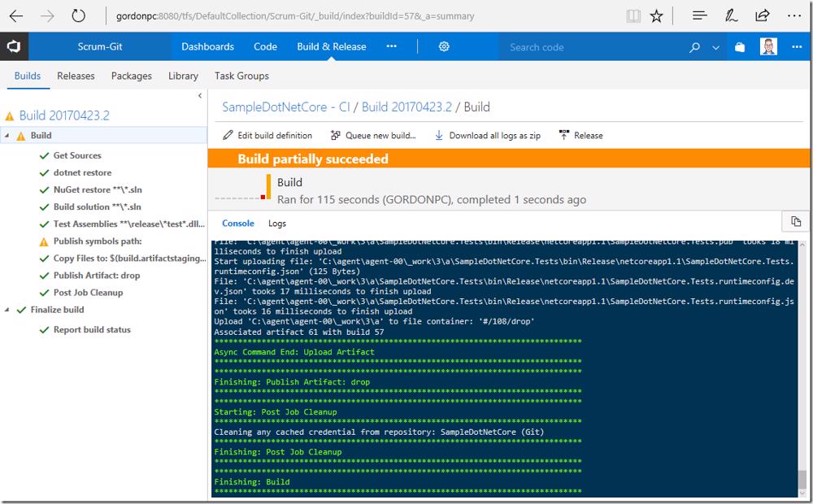This screenshot has width=813, height=504.
Task: Open the ellipsis overflow after Build & Release
Action: (392, 46)
